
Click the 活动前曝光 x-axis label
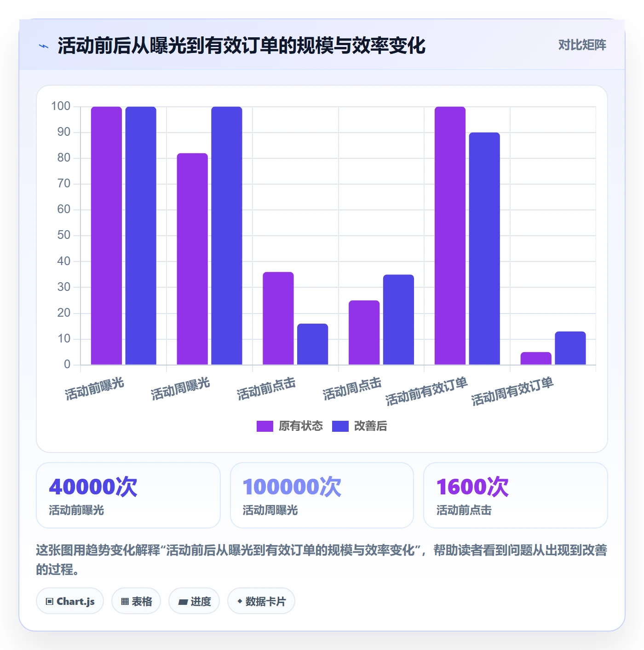click(94, 389)
